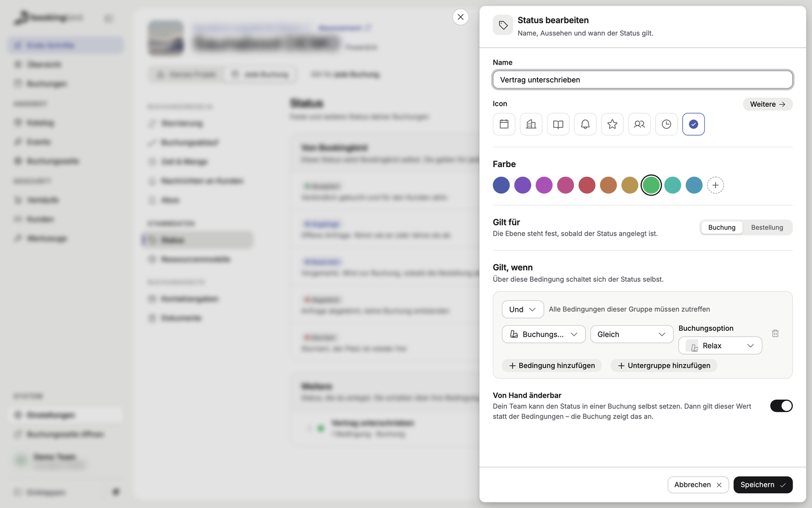812x508 pixels.
Task: Pick the orange-brown color swatch
Action: (608, 185)
